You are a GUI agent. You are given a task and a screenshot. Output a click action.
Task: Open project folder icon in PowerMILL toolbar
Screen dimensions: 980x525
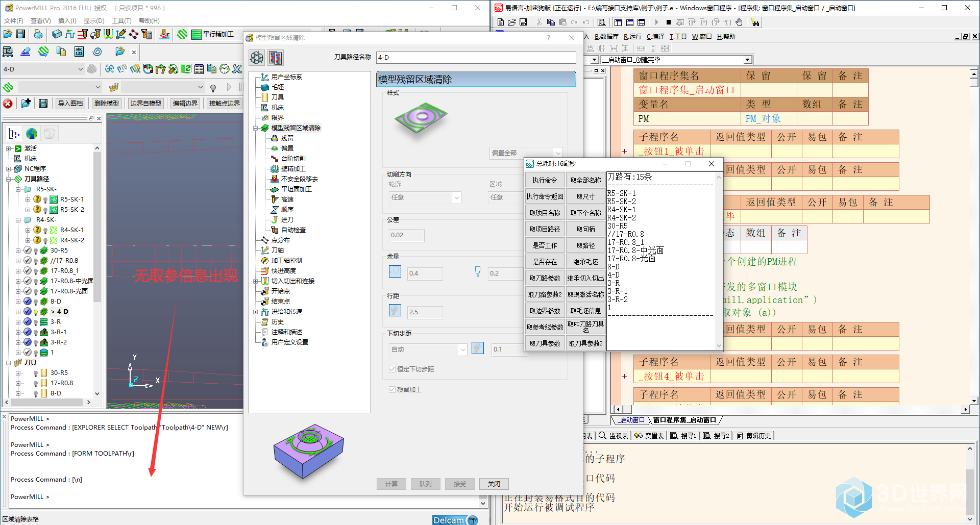7,34
